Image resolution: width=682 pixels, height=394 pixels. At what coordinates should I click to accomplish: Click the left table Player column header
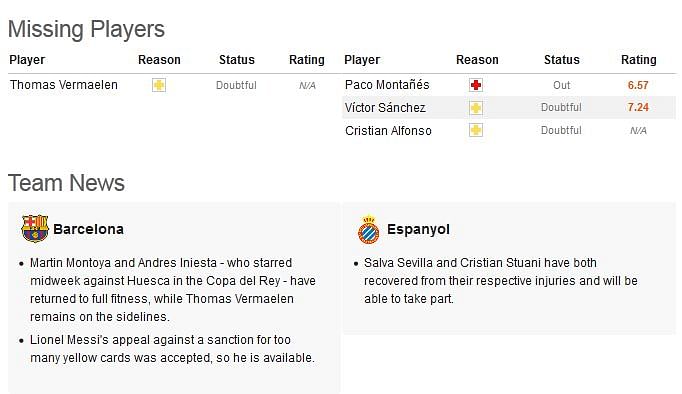(x=27, y=60)
